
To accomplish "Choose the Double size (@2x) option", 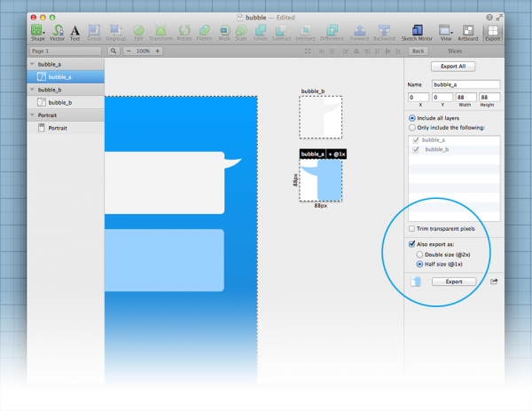I will click(x=418, y=253).
